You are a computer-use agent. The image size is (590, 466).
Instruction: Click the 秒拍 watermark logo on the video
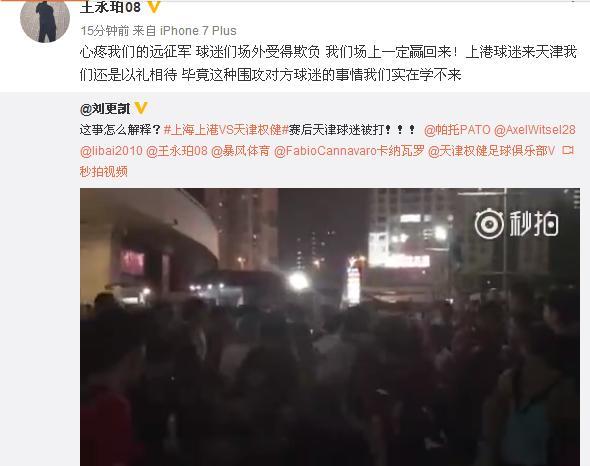pyautogui.click(x=516, y=224)
